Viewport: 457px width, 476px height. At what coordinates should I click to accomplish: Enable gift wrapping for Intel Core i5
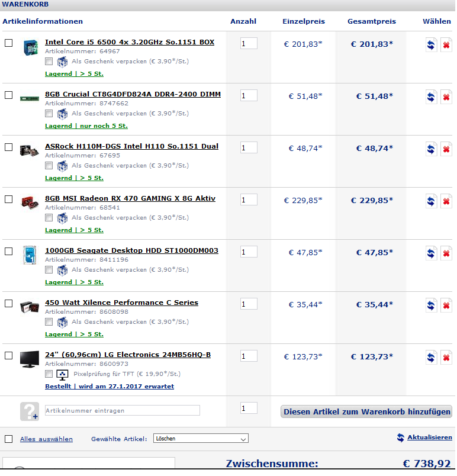tap(49, 62)
